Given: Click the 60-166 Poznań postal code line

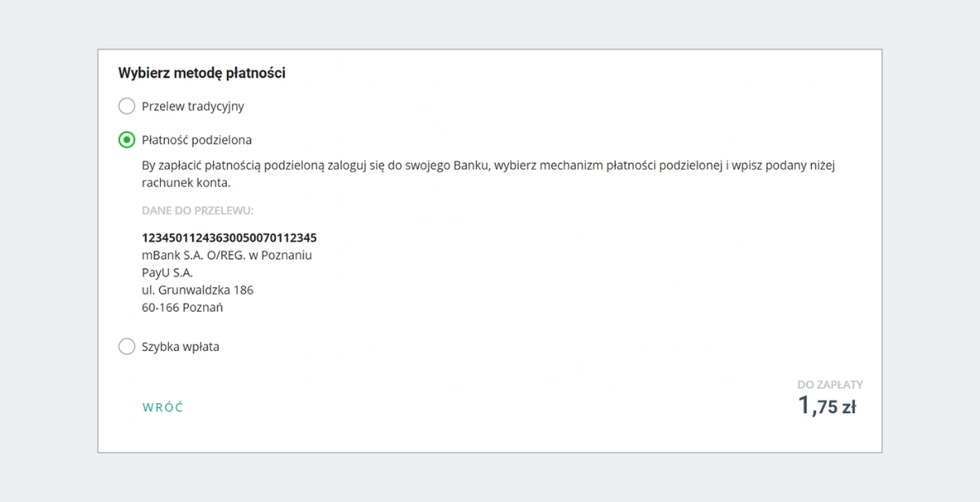Looking at the screenshot, I should pos(182,308).
